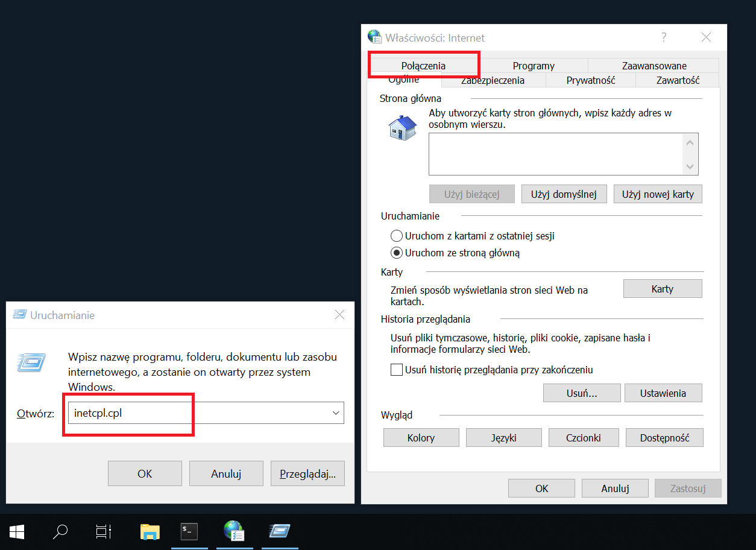Open the Zaawansowane tab
Viewport: 756px width, 550px height.
coord(654,66)
